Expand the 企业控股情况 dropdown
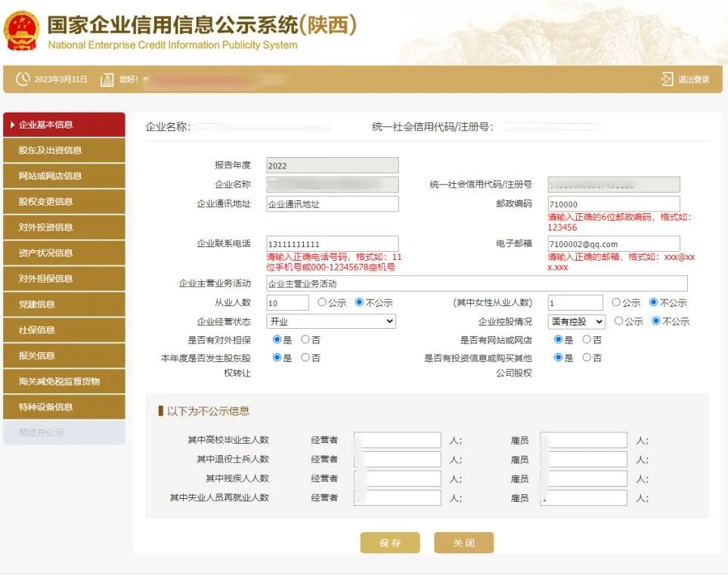 click(576, 321)
